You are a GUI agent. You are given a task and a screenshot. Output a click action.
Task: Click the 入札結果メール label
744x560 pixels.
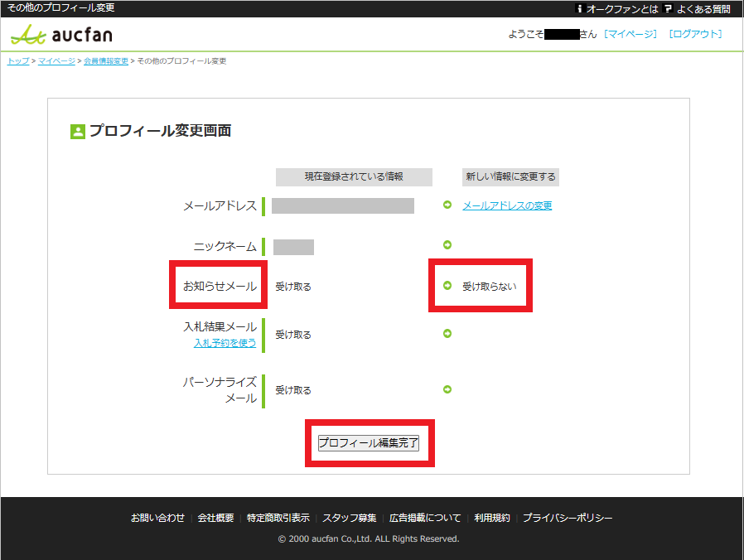(220, 326)
